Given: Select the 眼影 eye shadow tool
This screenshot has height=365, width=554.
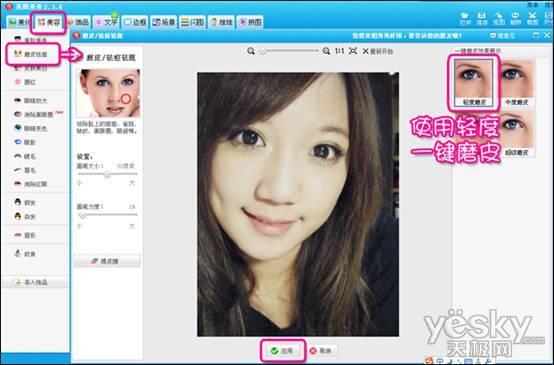Looking at the screenshot, I should click(25, 142).
